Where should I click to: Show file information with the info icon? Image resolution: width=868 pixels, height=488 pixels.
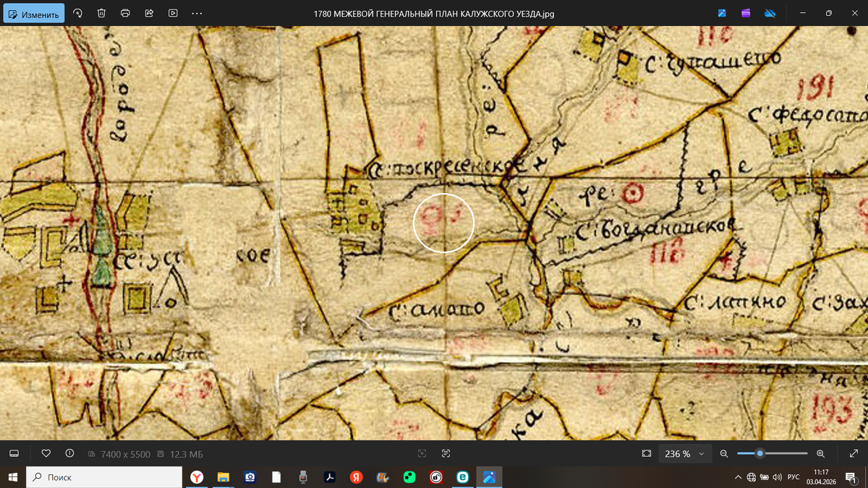pos(69,453)
